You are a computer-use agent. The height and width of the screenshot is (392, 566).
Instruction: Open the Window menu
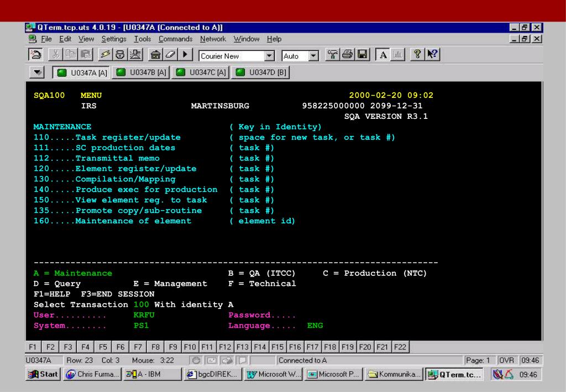(247, 39)
